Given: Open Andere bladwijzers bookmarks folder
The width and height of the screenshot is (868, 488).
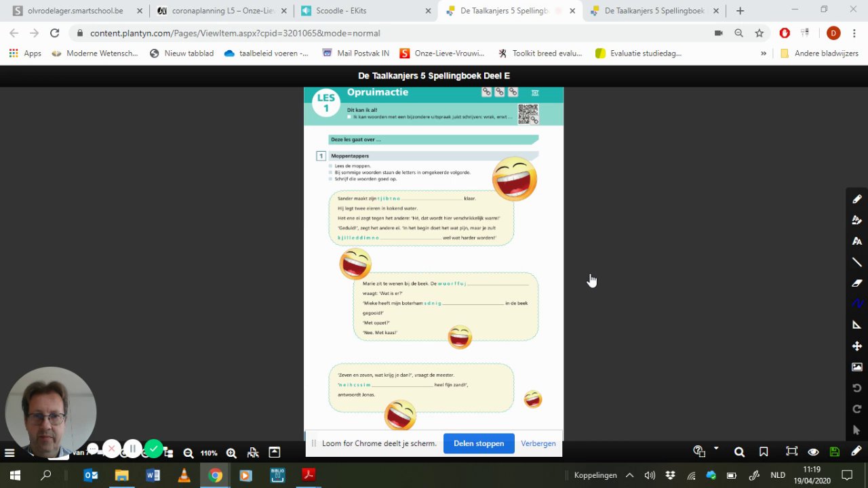Looking at the screenshot, I should click(x=819, y=54).
